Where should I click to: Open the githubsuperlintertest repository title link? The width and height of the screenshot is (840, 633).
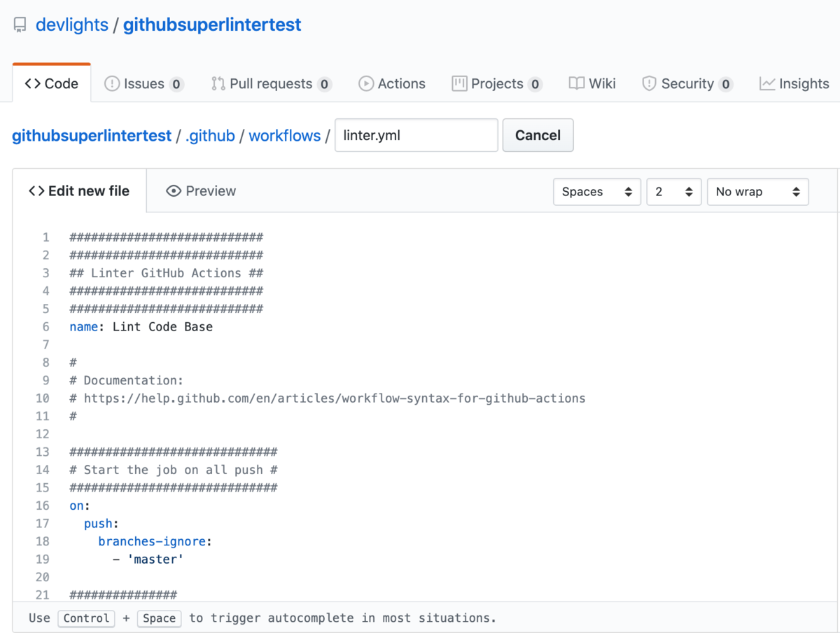212,25
